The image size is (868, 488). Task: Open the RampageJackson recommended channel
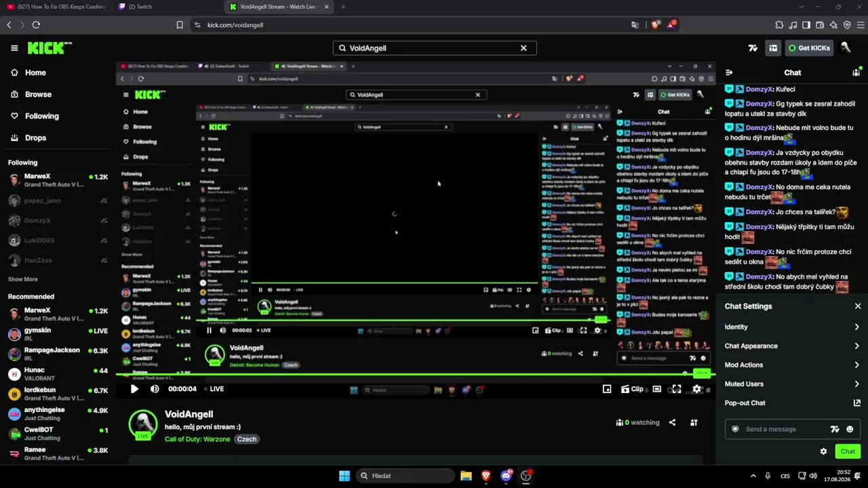click(x=58, y=354)
